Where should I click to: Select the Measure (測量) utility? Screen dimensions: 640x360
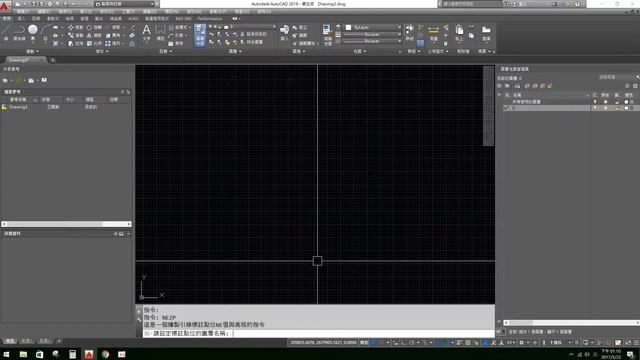[x=433, y=33]
